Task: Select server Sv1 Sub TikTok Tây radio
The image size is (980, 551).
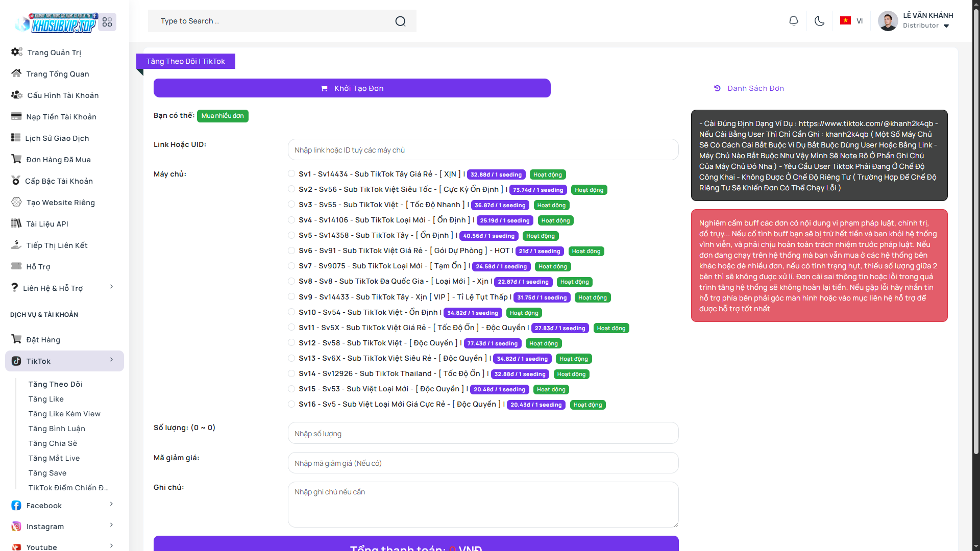Action: pyautogui.click(x=291, y=174)
